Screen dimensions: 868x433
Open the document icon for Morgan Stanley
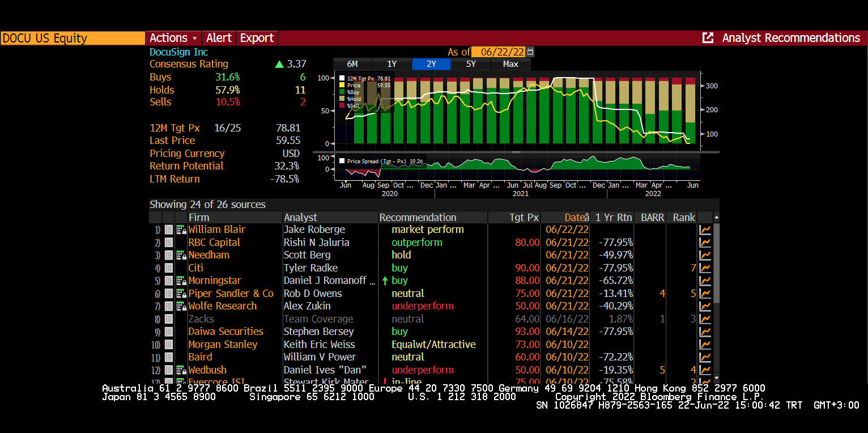169,345
